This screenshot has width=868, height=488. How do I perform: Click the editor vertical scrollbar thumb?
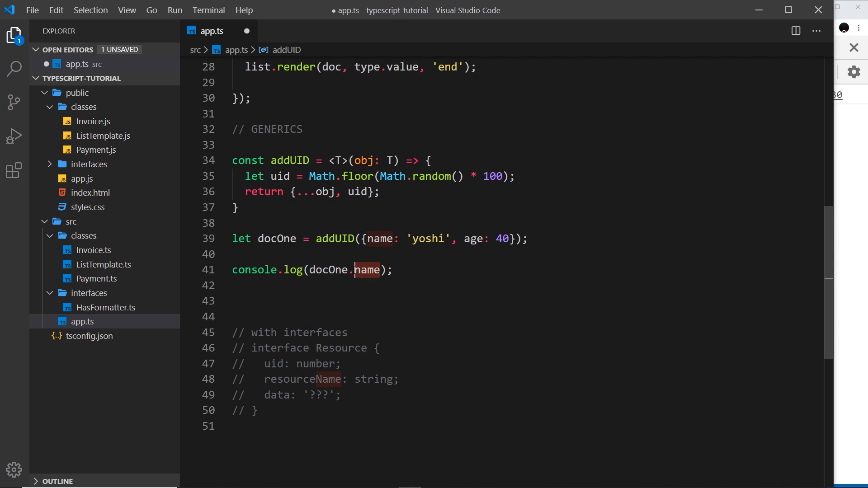pyautogui.click(x=828, y=282)
